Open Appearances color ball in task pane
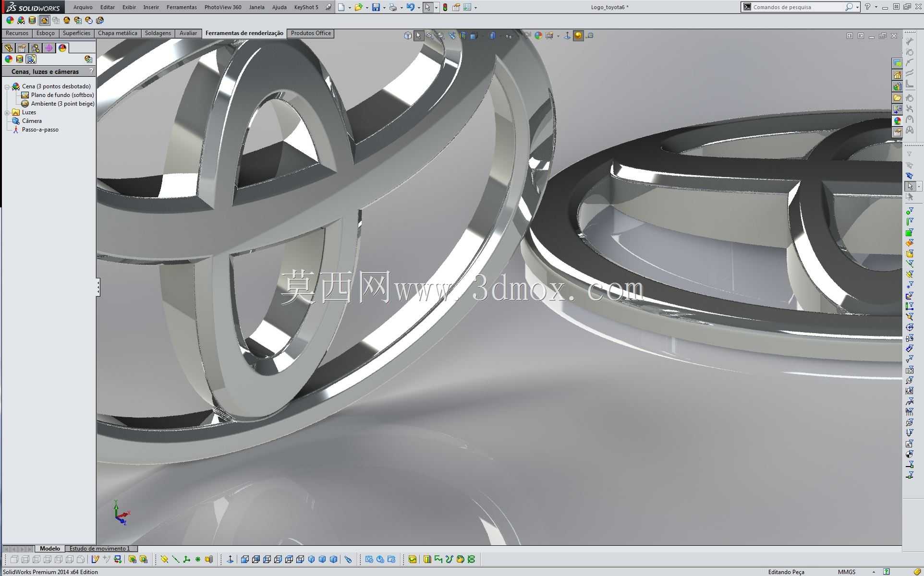 click(x=897, y=121)
